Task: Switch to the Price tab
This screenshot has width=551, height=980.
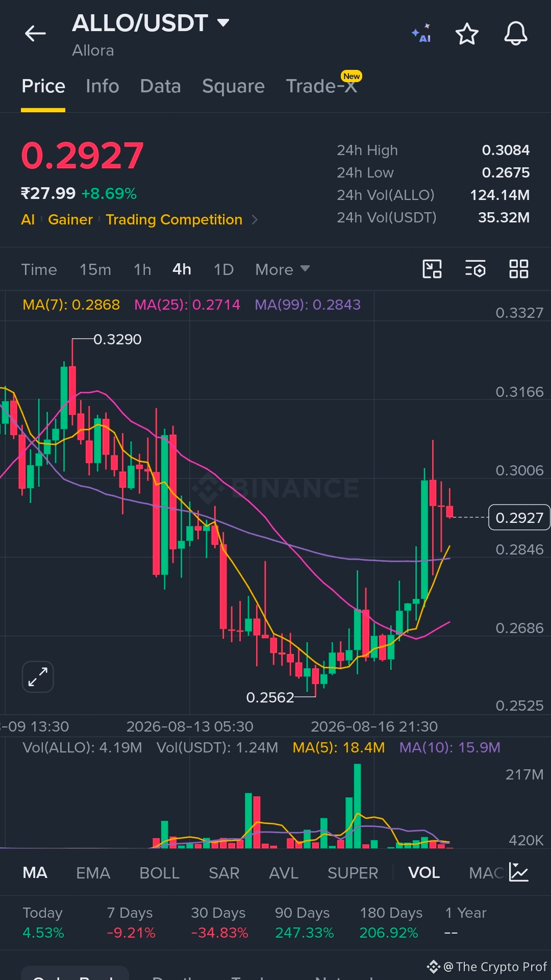Action: (x=43, y=86)
